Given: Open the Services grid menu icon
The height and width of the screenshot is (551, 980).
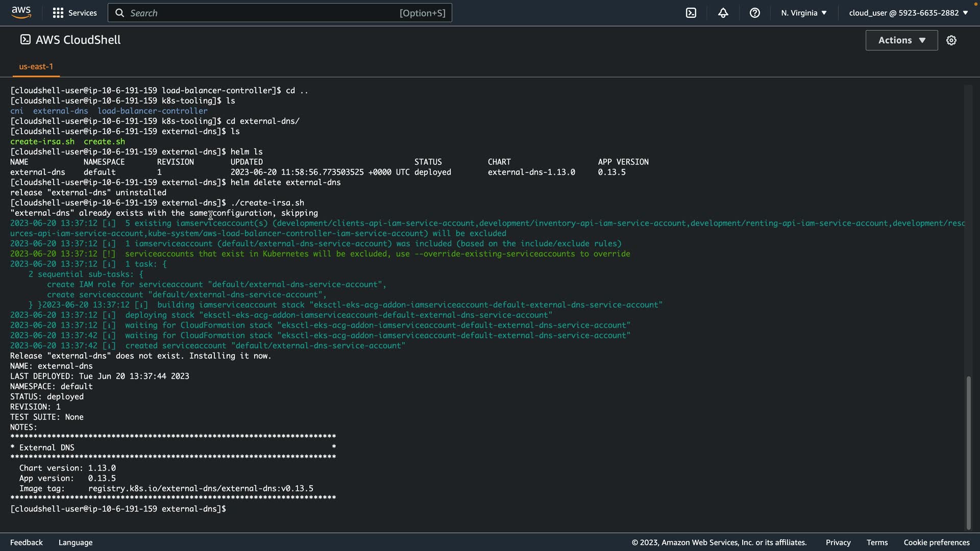Looking at the screenshot, I should (x=58, y=13).
